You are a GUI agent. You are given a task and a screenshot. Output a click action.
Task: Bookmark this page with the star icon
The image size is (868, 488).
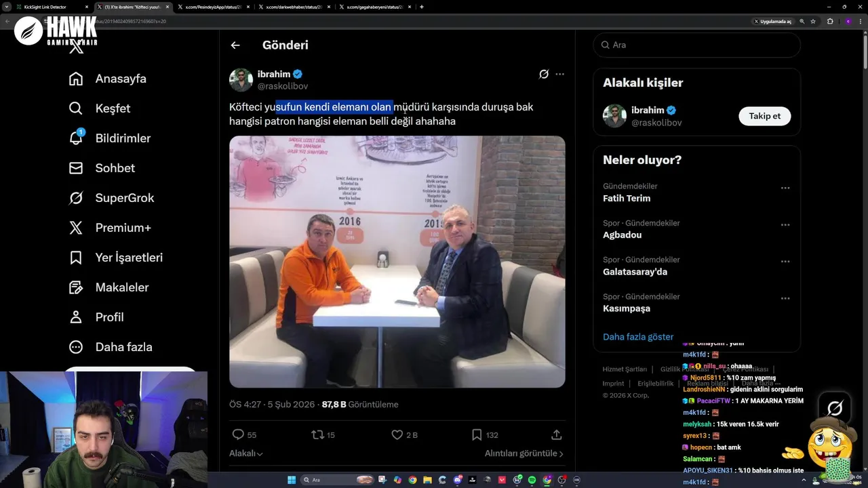(813, 22)
